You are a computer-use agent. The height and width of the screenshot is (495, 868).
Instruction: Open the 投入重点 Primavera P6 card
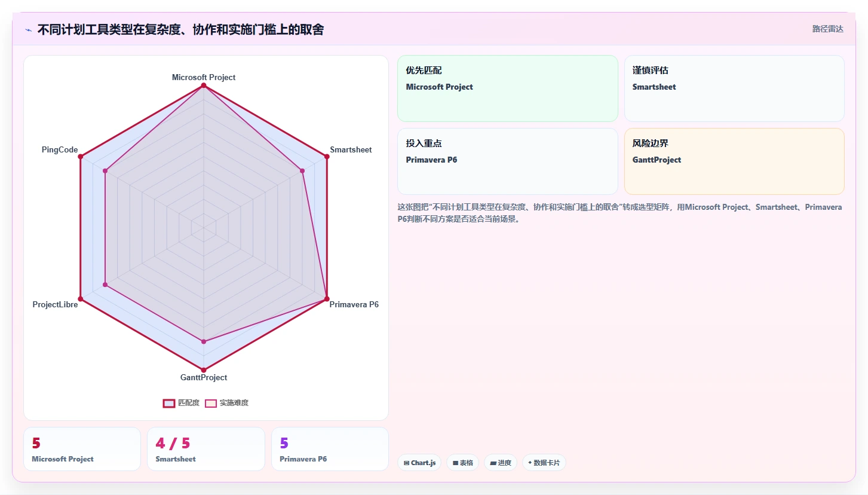(508, 161)
